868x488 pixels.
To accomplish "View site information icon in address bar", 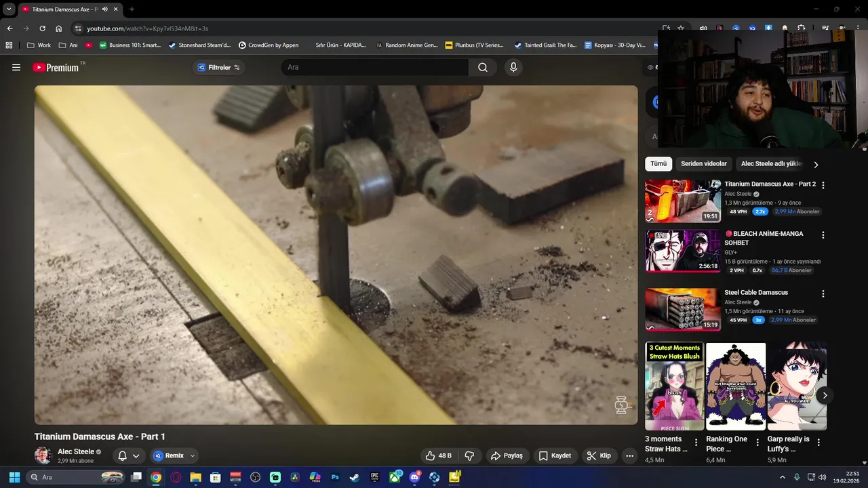I will pyautogui.click(x=78, y=28).
